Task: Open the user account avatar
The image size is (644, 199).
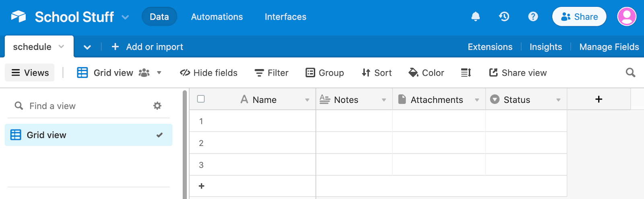Action: (627, 16)
